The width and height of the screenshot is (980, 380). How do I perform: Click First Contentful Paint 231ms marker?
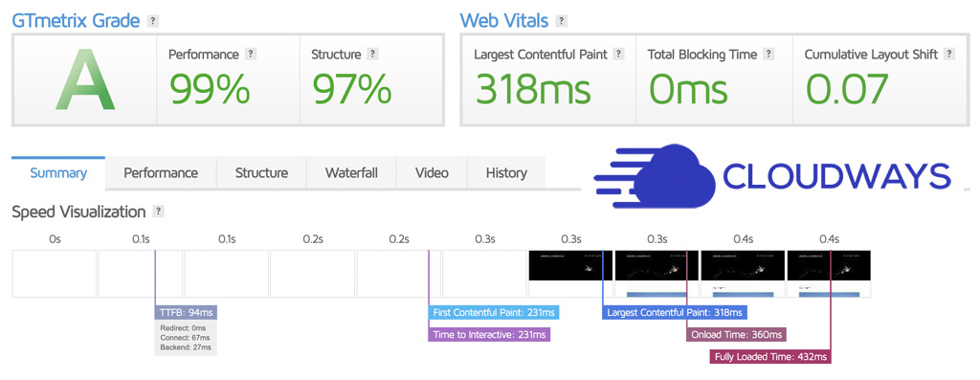click(x=494, y=312)
